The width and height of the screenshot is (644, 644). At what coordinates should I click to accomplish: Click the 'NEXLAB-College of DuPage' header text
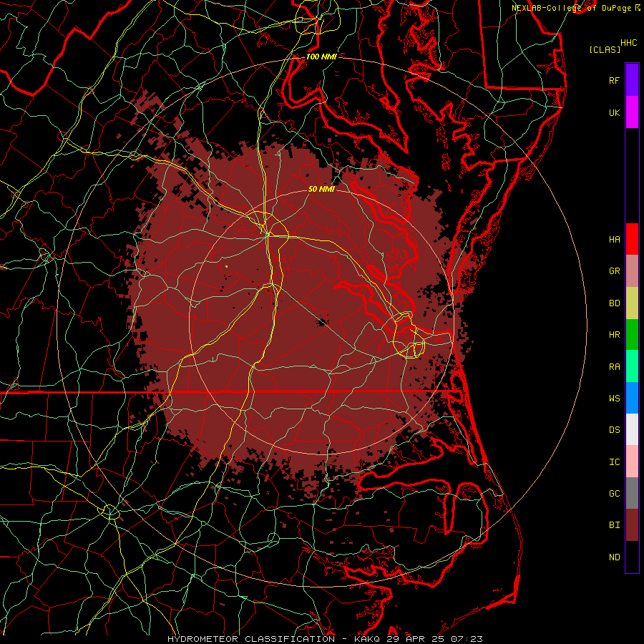click(571, 8)
